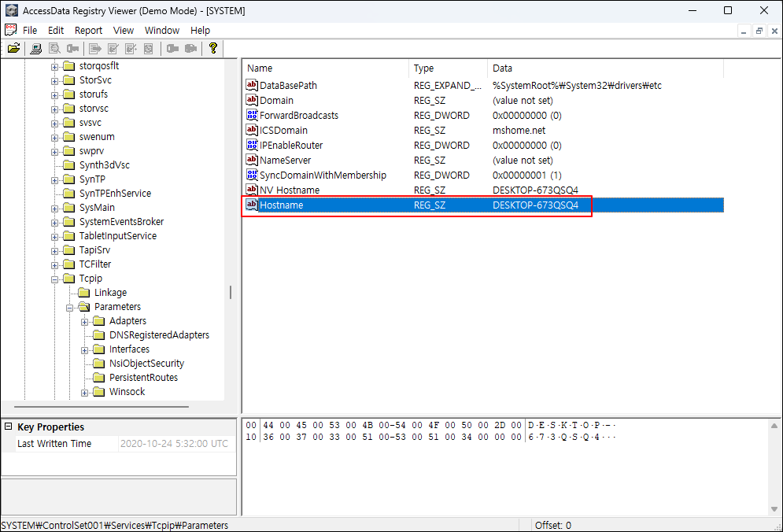The image size is (783, 532).
Task: Expand the Interfaces subkey node
Action: coord(84,350)
